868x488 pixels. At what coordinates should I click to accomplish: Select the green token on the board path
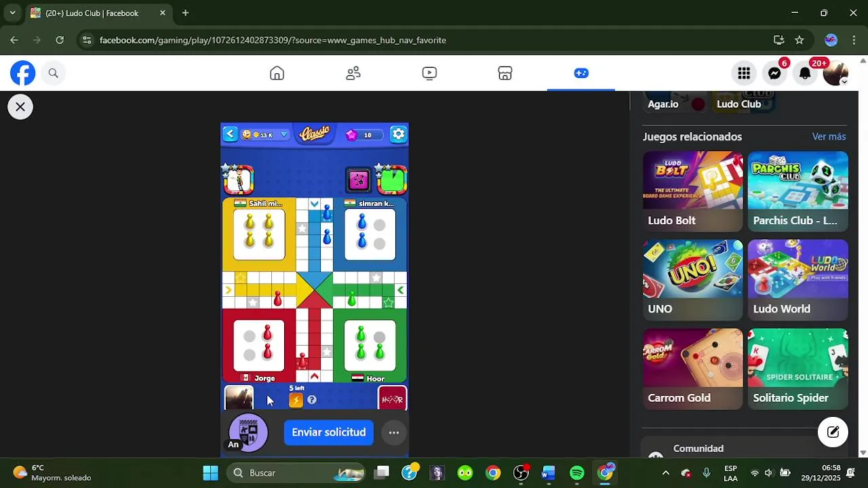[352, 298]
